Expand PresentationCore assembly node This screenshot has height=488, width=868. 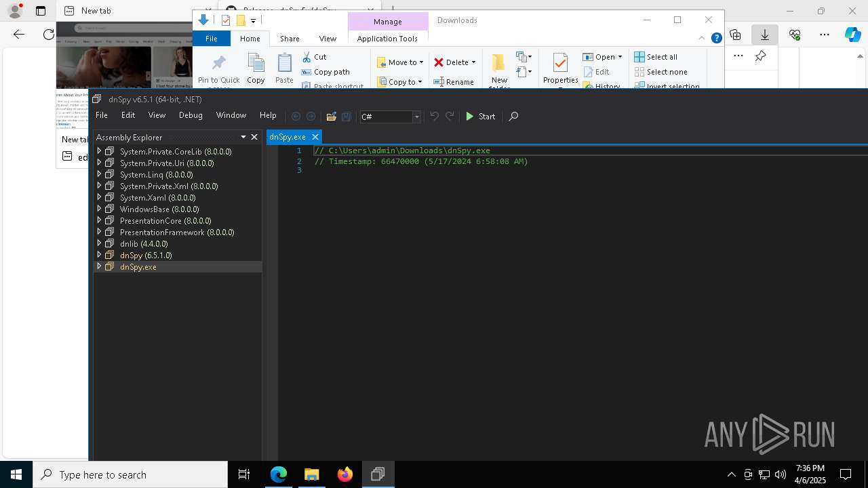(99, 220)
